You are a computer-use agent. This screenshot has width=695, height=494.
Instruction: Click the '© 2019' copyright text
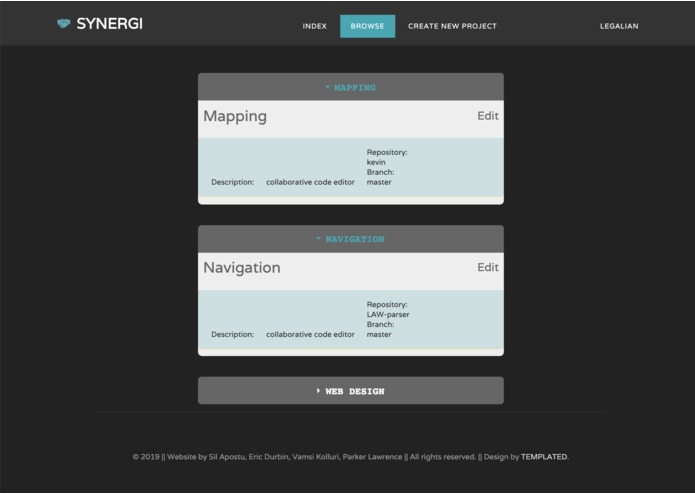146,457
